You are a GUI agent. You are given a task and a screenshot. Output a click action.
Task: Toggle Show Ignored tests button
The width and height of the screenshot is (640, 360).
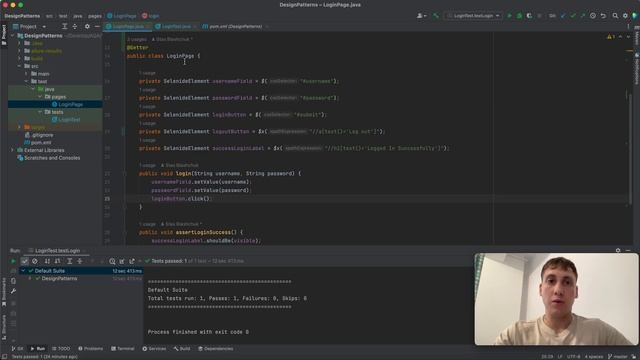coord(35,261)
